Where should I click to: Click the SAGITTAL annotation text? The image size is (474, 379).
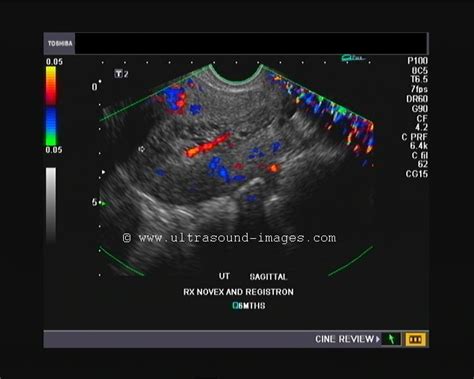click(268, 277)
